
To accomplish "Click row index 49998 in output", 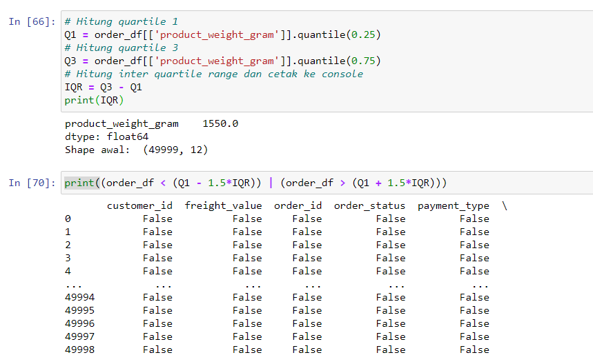I will [80, 350].
